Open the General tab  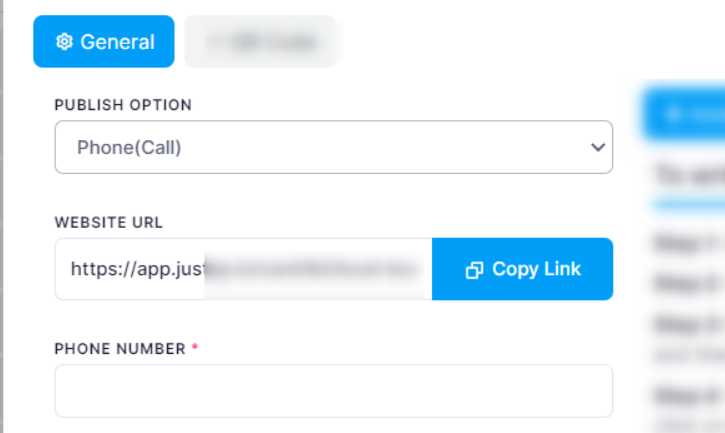tap(104, 42)
